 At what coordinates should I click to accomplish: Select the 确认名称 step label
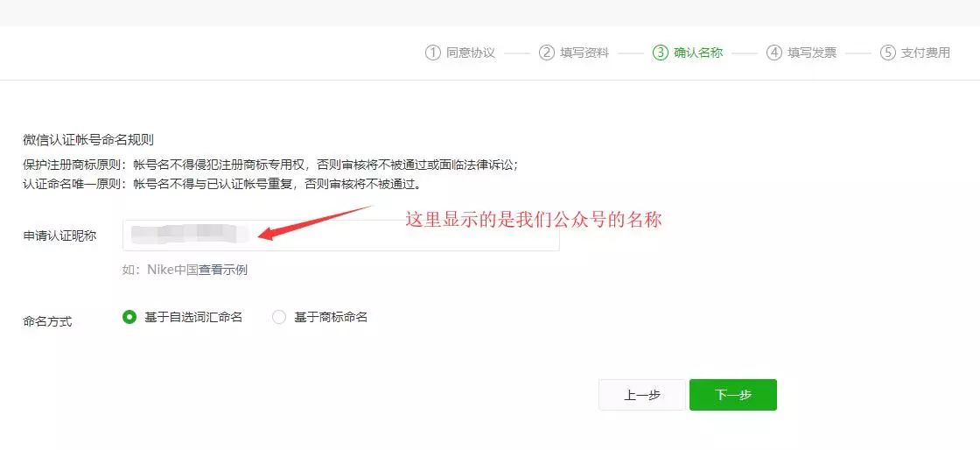[x=698, y=53]
